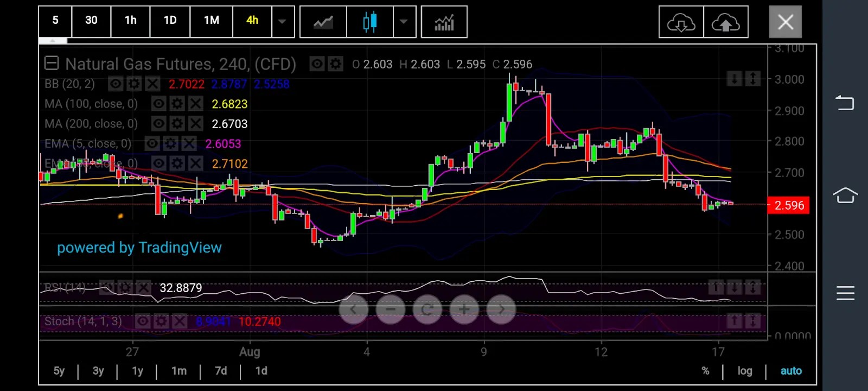This screenshot has height=391, width=868.
Task: Remove the EMA (5, close, 0) indicator
Action: pos(189,143)
